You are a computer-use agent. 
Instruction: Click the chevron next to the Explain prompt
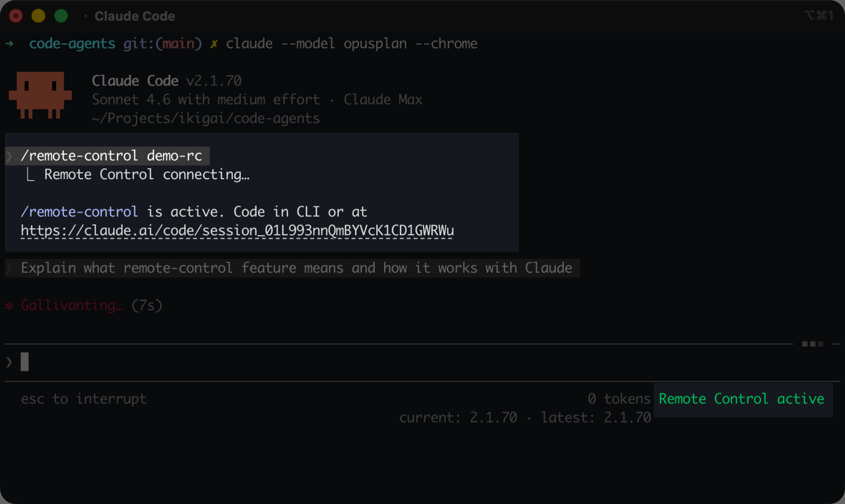(x=9, y=268)
